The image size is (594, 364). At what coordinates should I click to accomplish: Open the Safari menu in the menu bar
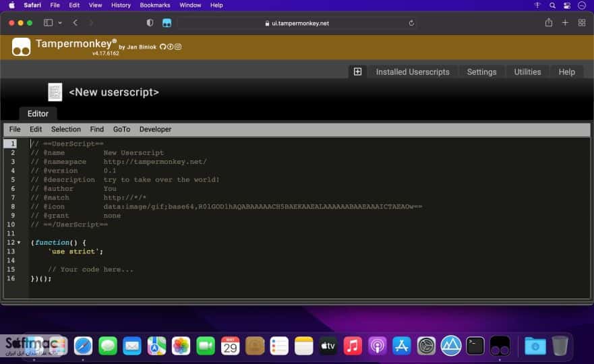click(x=32, y=5)
